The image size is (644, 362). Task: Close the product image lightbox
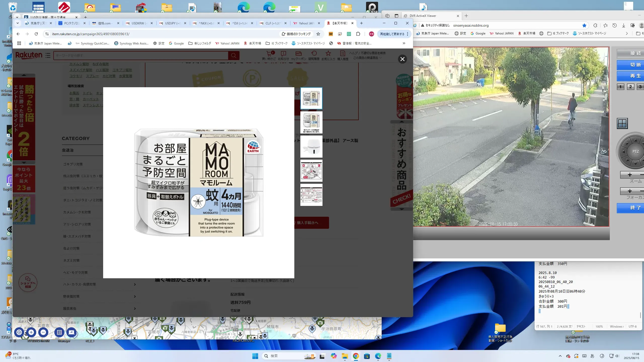[402, 59]
